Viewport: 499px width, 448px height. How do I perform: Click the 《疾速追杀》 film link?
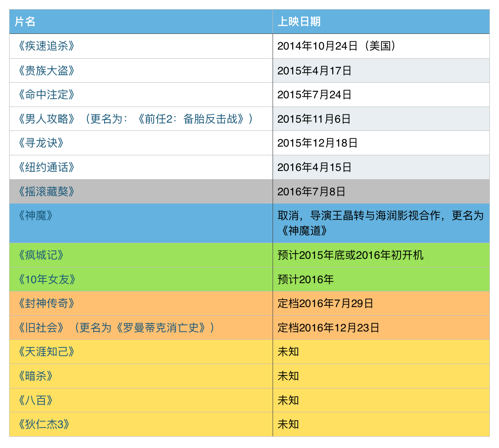[x=47, y=46]
